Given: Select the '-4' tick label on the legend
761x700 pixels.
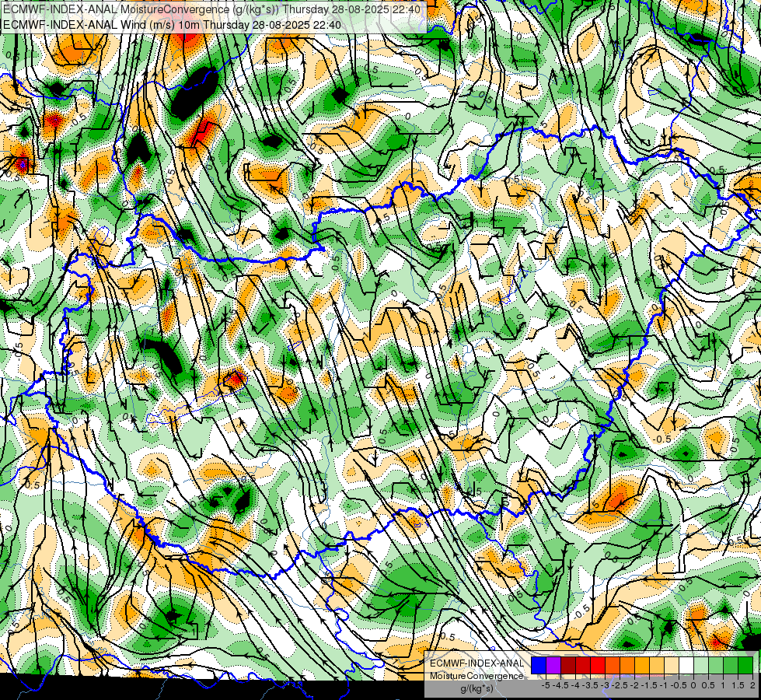Looking at the screenshot, I should point(575,685).
